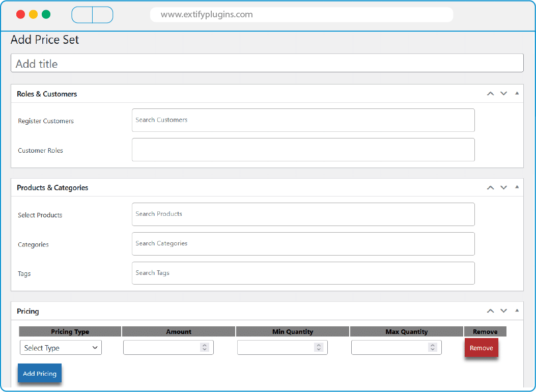
Task: Click the browser address bar URL
Action: [x=207, y=14]
